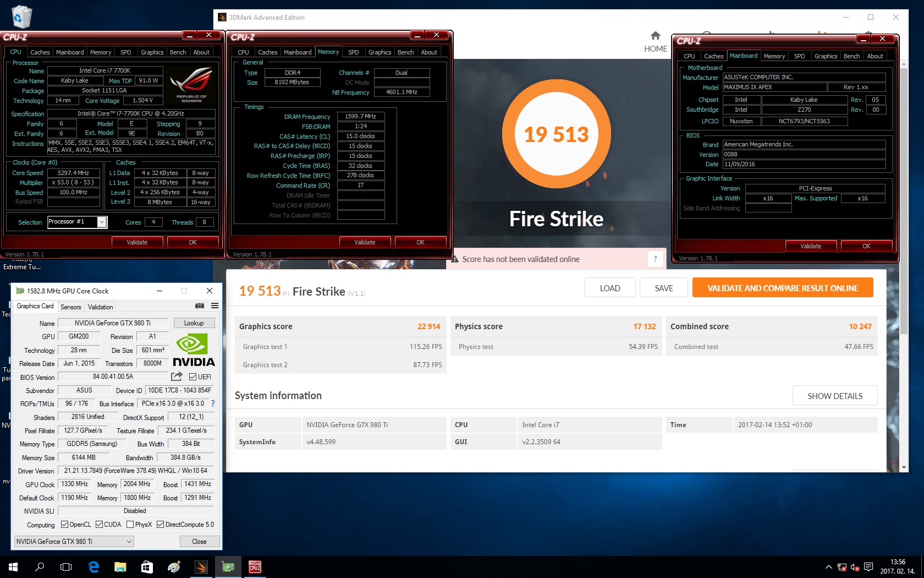Open network status tray icon

click(842, 567)
